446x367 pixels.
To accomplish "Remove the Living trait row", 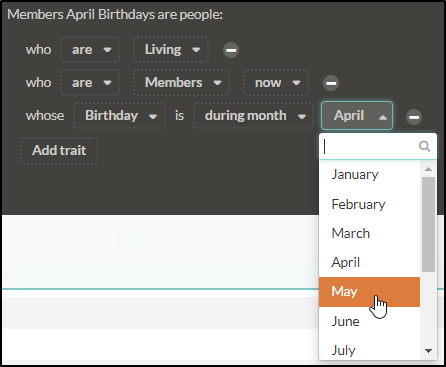I will (231, 50).
